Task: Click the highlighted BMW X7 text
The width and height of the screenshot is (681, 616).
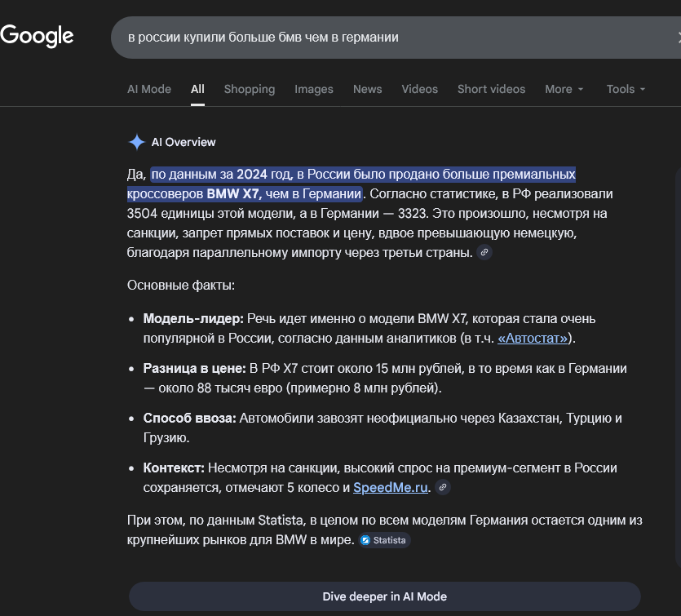Action: click(x=232, y=194)
